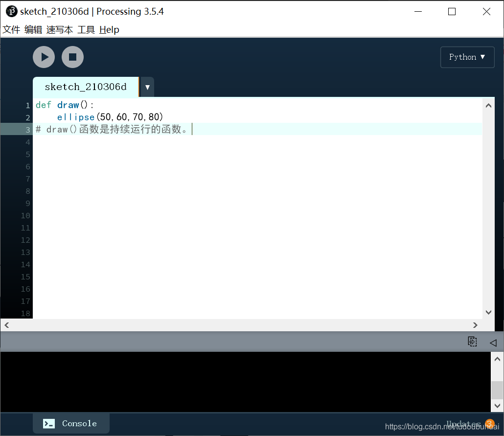Run the sketch with the play icon

[44, 57]
